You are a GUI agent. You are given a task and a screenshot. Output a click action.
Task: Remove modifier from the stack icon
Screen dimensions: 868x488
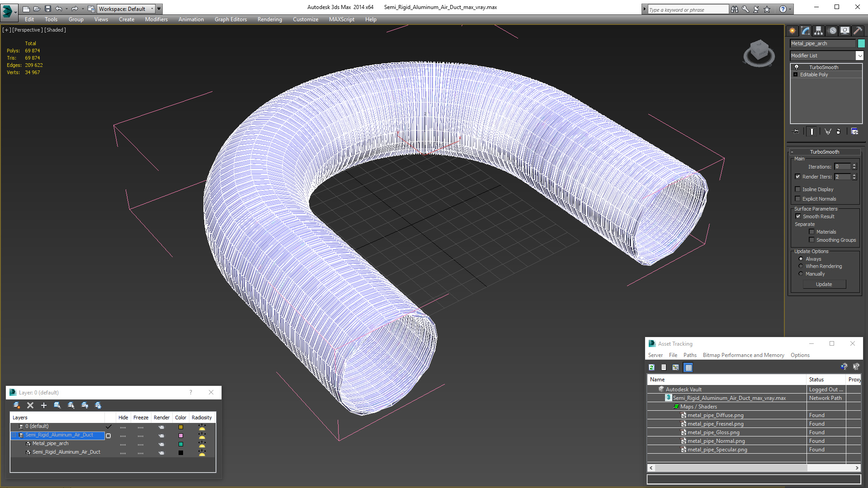tap(839, 131)
